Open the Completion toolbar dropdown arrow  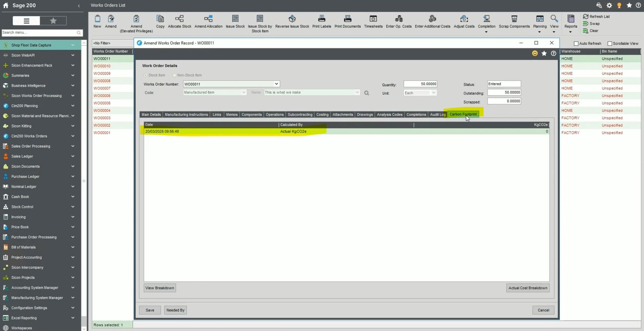click(x=486, y=32)
